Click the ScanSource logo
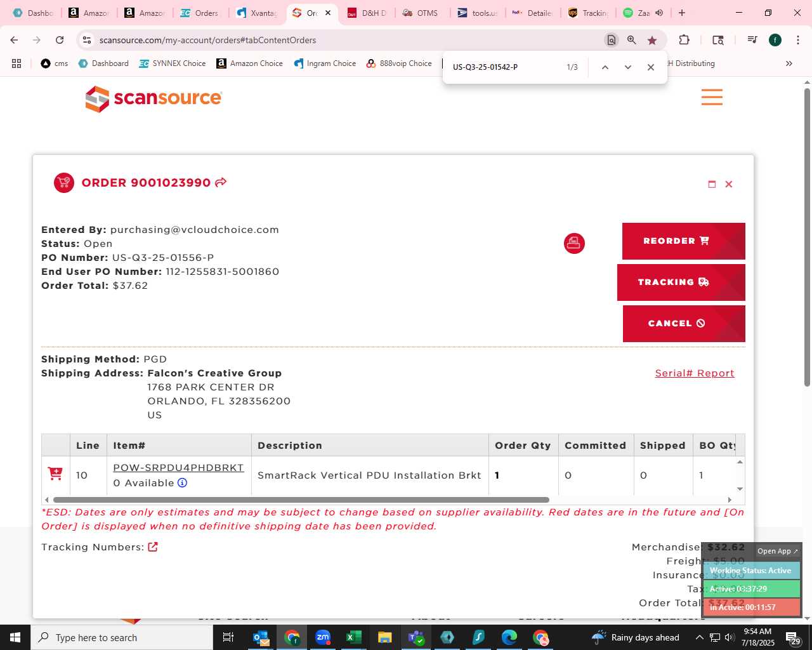The width and height of the screenshot is (812, 650). 154,98
